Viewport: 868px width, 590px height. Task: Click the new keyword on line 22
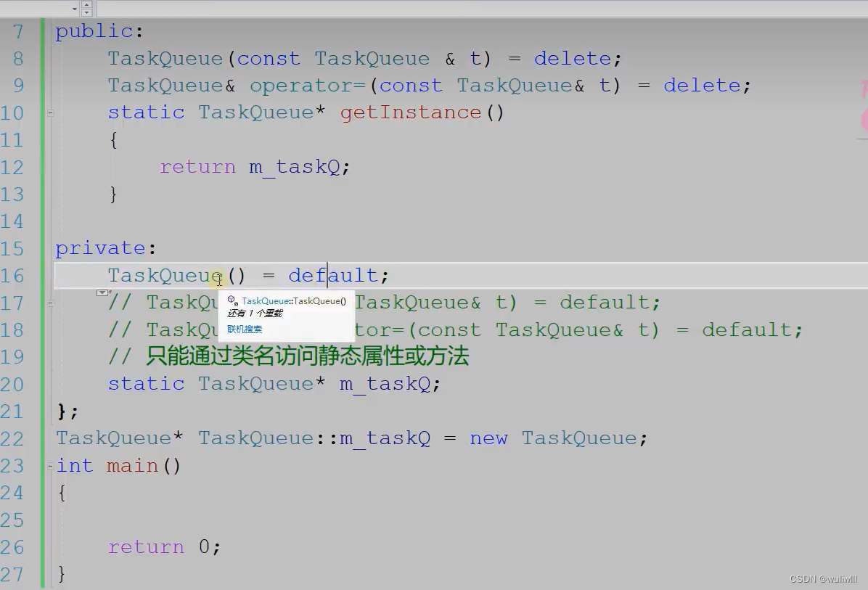pyautogui.click(x=488, y=438)
